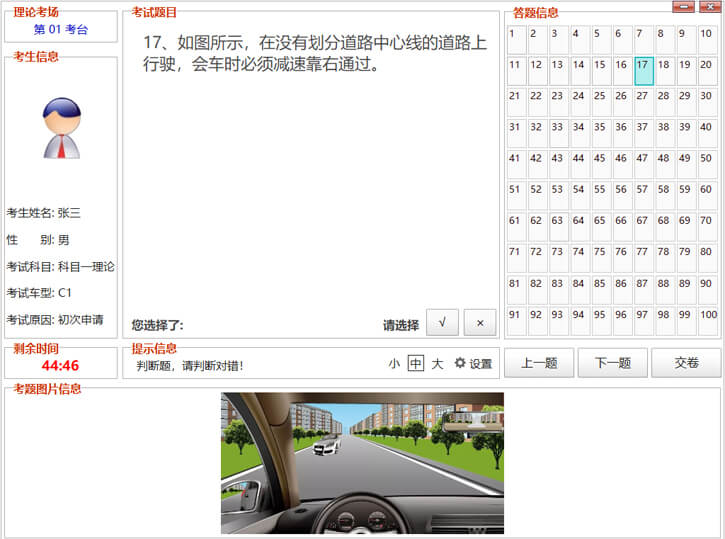This screenshot has height=539, width=725.
Task: Open question 50 in the answer grid
Action: click(708, 165)
